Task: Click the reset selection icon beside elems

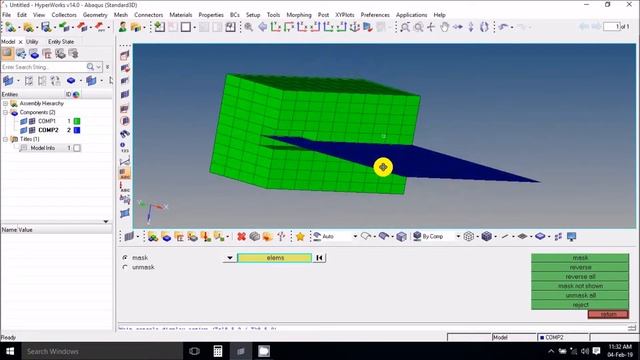Action: coord(319,258)
